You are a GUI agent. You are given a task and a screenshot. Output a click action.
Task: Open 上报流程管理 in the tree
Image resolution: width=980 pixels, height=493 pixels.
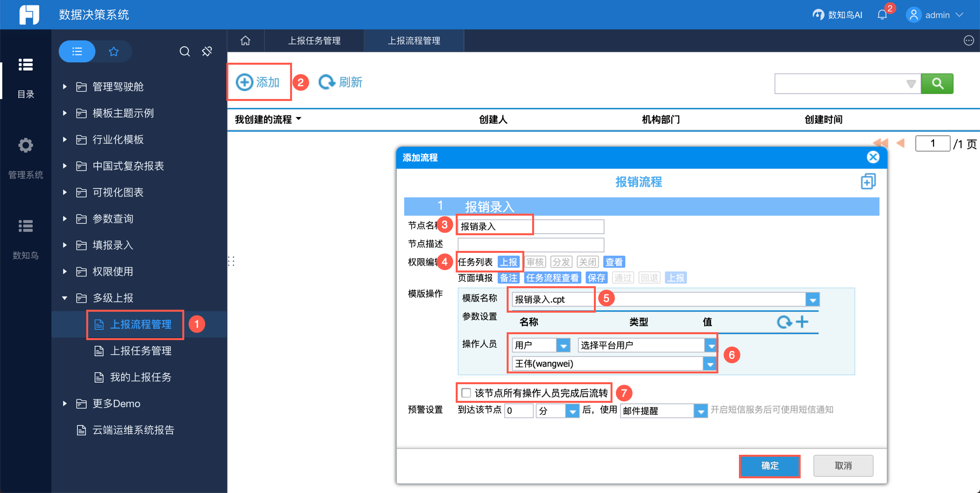coord(140,324)
